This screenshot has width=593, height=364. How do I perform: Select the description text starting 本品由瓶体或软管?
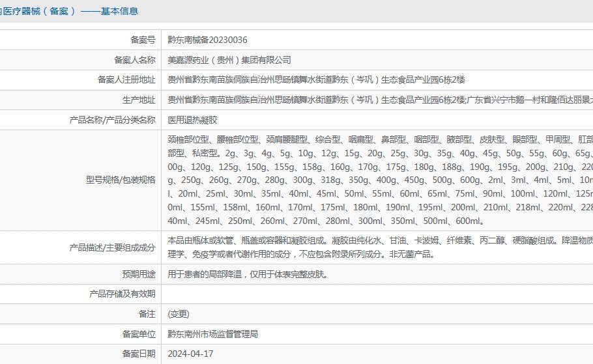[380, 247]
